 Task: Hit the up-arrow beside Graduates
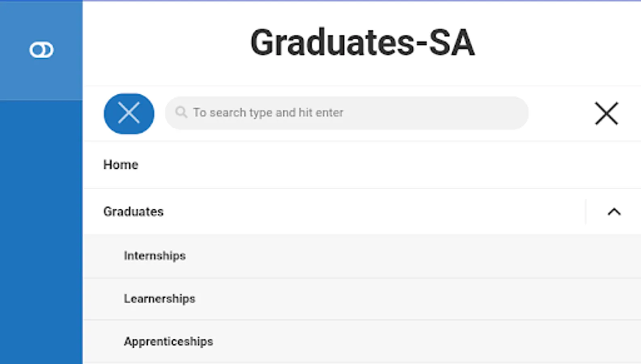(614, 212)
